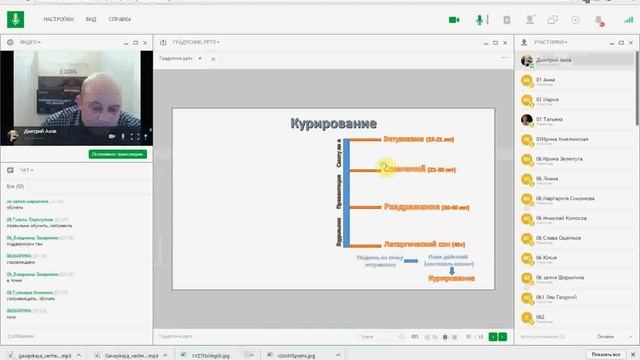Viewport: 640px width, 360px height.
Task: Click the screen sharing windows icon
Action: (552, 20)
